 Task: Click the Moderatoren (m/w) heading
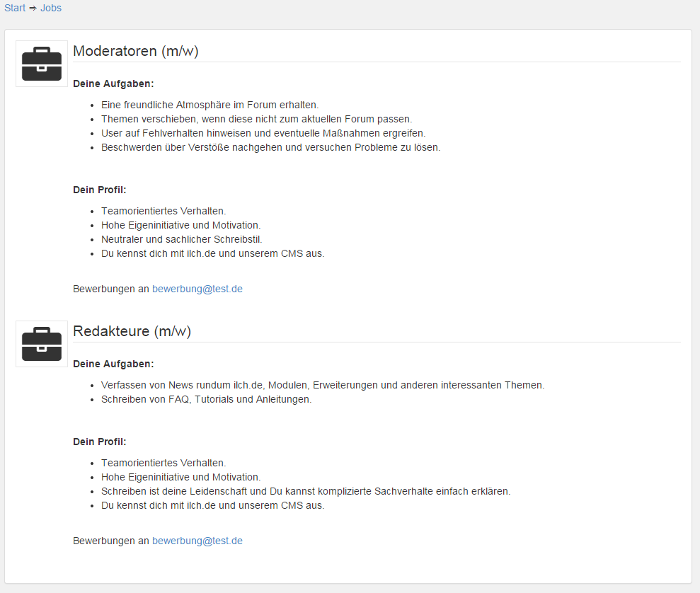click(136, 51)
